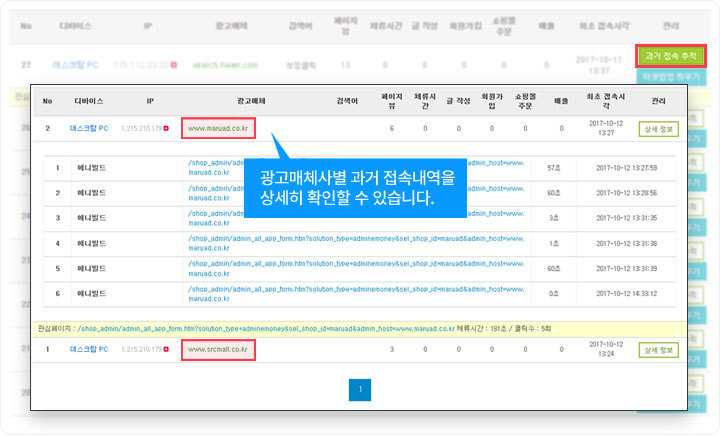Click the 관심페이지 URL in the yellow bar
Viewport: 720px width, 436px height.
(266, 329)
